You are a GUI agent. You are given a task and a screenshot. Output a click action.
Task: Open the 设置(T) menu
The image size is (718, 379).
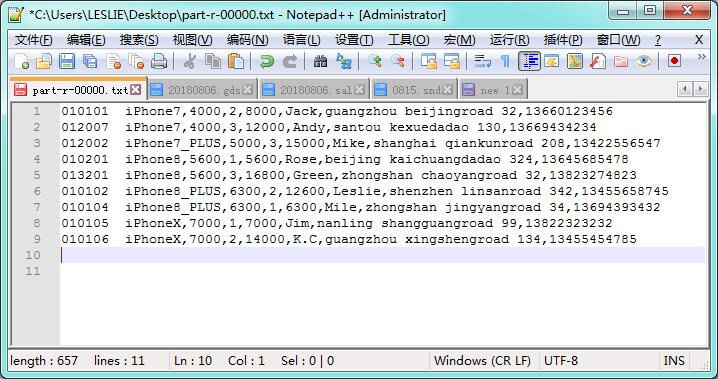354,40
